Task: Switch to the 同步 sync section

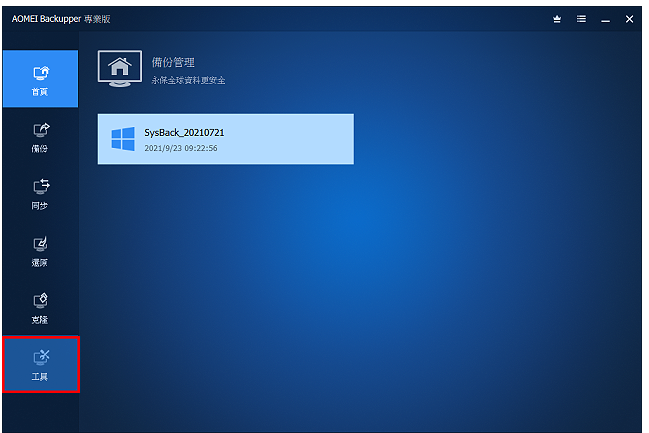Action: [x=40, y=195]
